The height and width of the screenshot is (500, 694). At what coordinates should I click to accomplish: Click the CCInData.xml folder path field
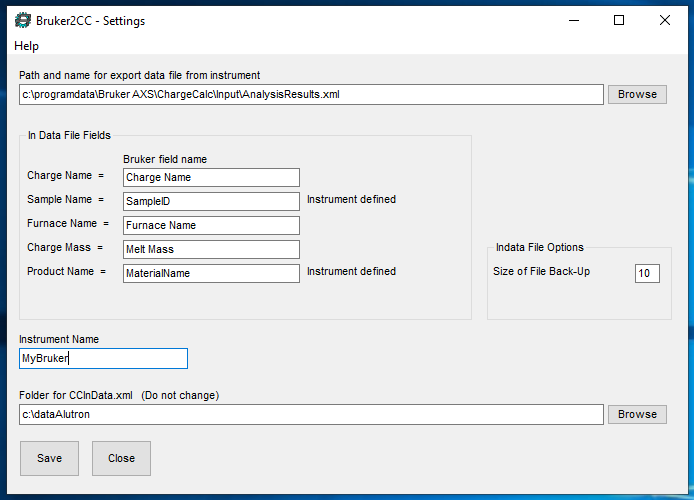tap(311, 415)
